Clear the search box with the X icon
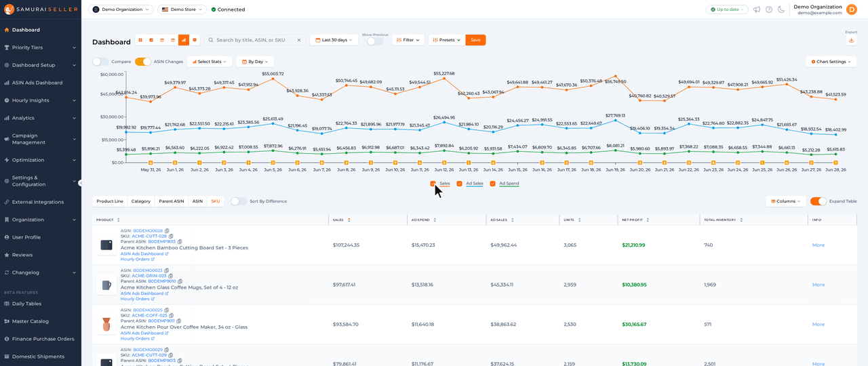 pyautogui.click(x=299, y=40)
